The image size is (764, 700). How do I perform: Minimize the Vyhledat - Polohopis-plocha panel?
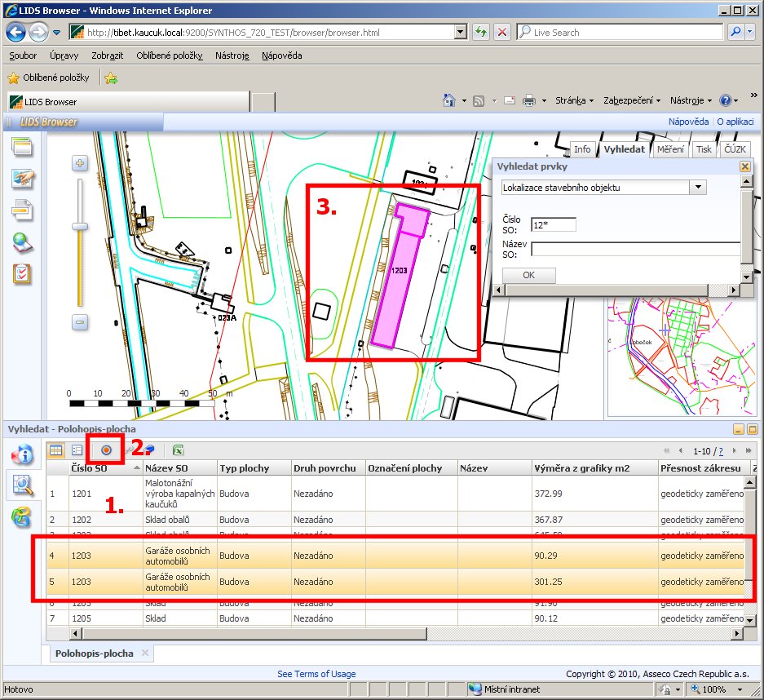(x=739, y=429)
